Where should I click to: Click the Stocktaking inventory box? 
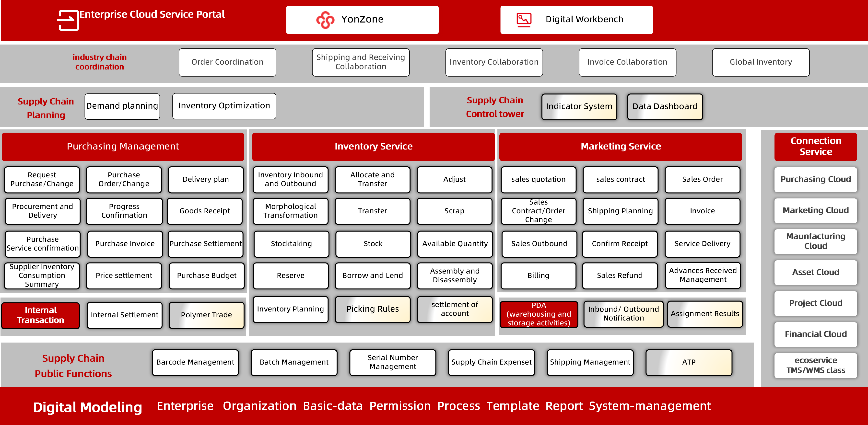291,244
